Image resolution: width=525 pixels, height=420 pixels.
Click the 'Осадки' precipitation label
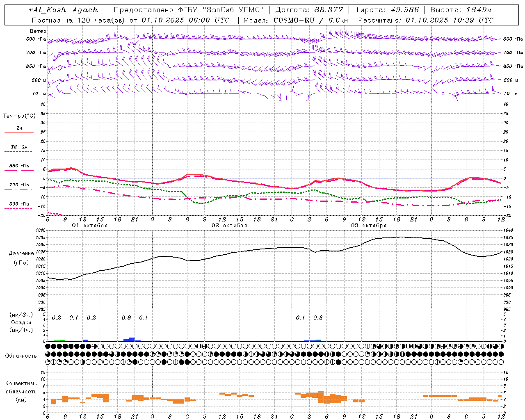pyautogui.click(x=21, y=322)
